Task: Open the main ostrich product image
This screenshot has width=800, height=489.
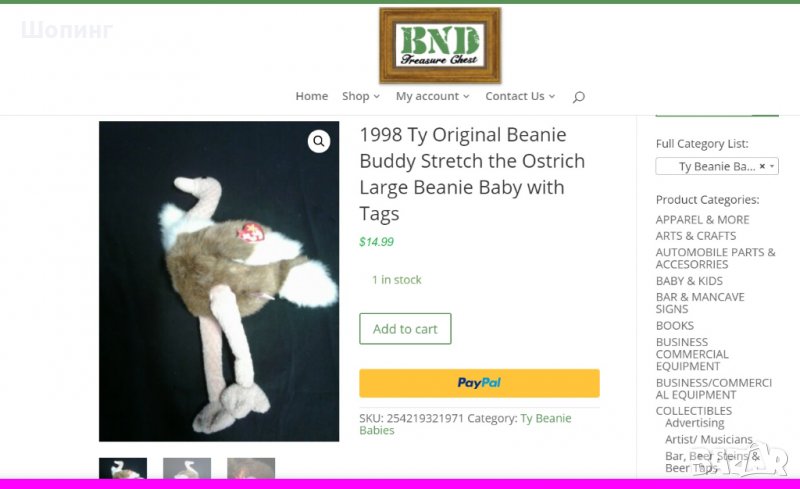Action: tap(219, 281)
